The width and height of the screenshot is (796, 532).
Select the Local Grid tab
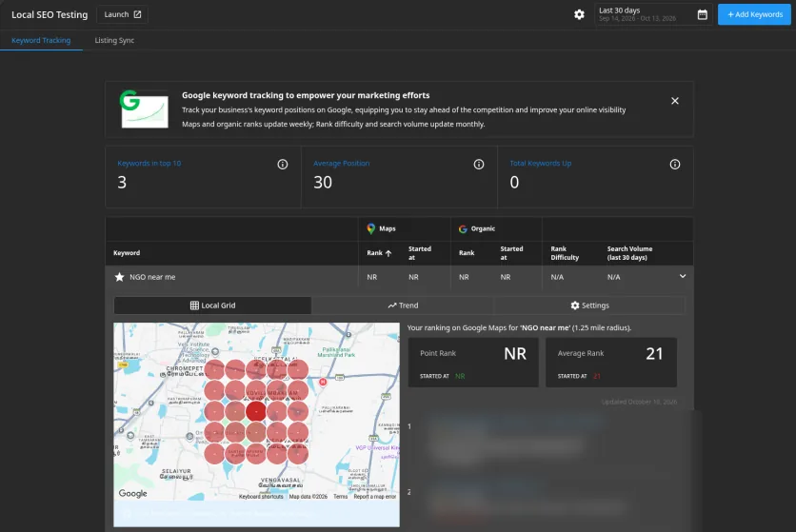point(212,305)
